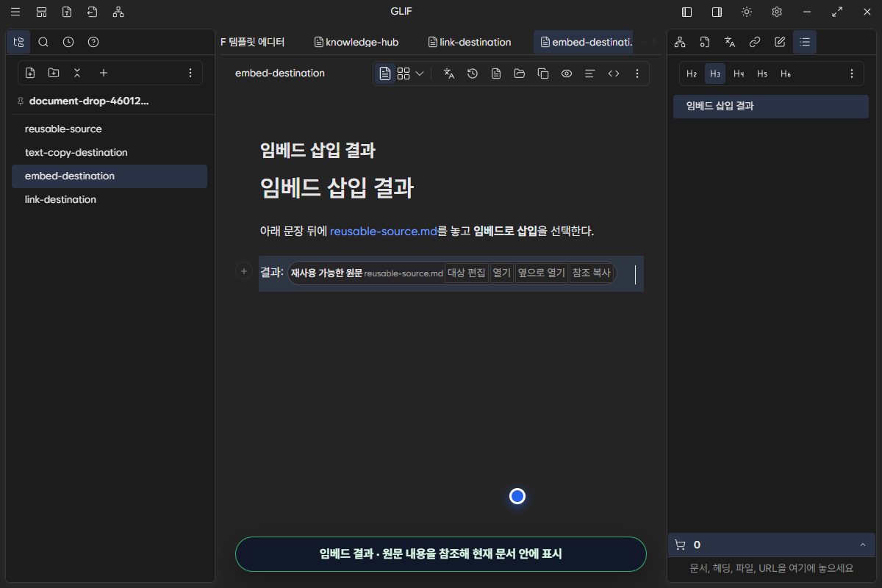Open the hamburger main menu
Image resolution: width=882 pixels, height=588 pixels.
(15, 12)
